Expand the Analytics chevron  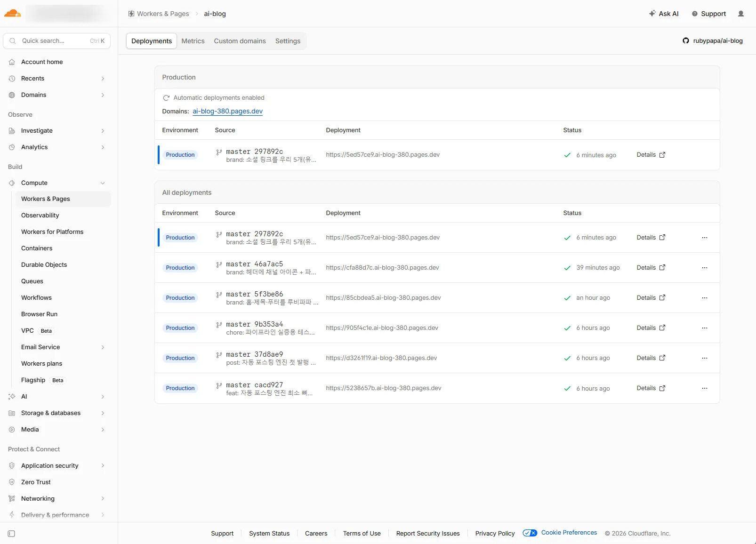(x=103, y=147)
